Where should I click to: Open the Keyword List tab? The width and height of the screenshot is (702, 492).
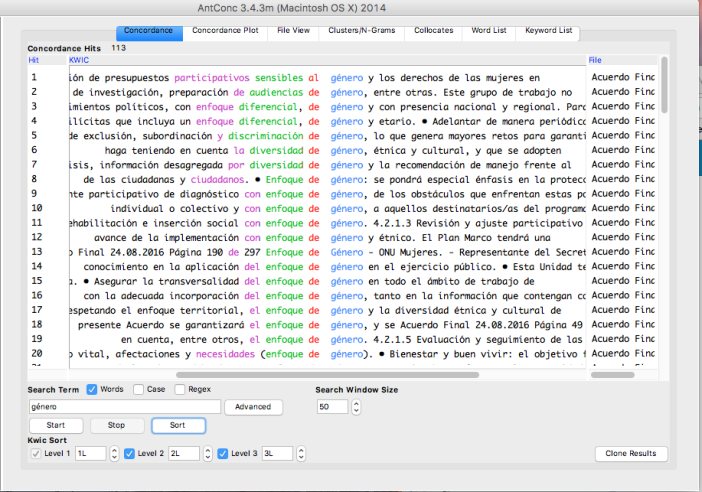click(x=549, y=31)
